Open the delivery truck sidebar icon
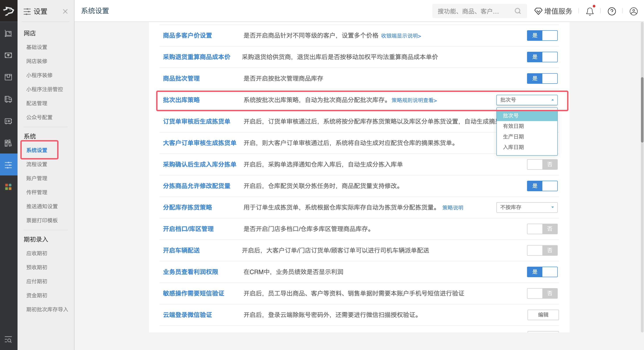The height and width of the screenshot is (350, 644). click(x=9, y=99)
